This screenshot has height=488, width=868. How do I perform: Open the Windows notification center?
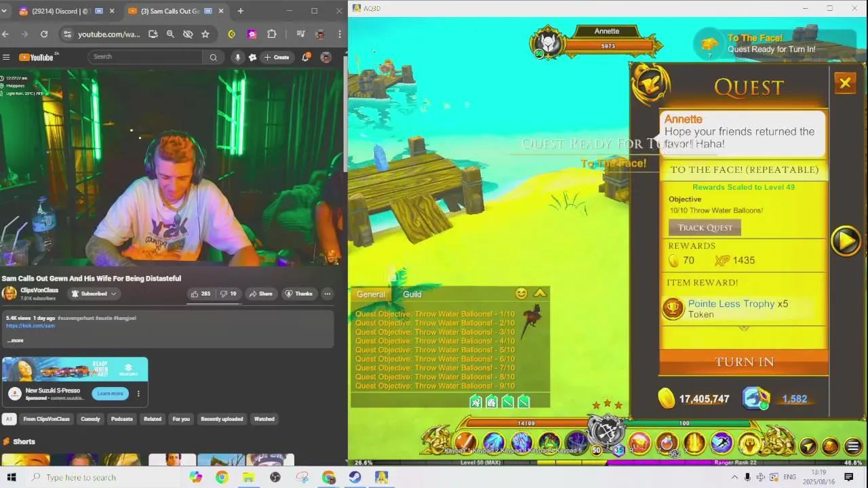pos(848,477)
